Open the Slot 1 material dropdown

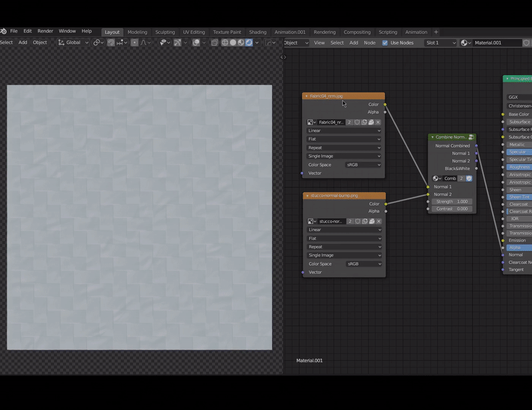point(440,43)
